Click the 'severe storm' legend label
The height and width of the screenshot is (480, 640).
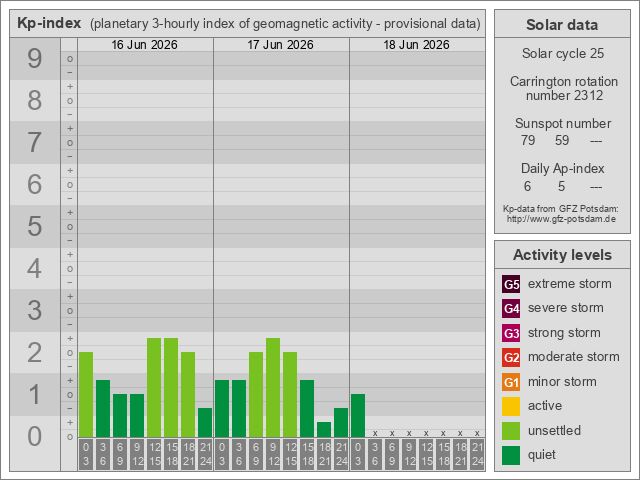click(566, 308)
